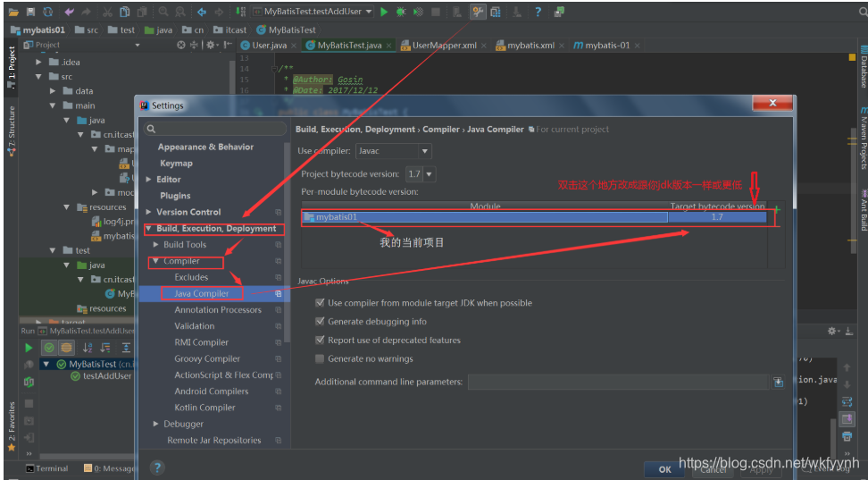Open the Terminal tool window tab
The image size is (868, 480).
point(47,468)
